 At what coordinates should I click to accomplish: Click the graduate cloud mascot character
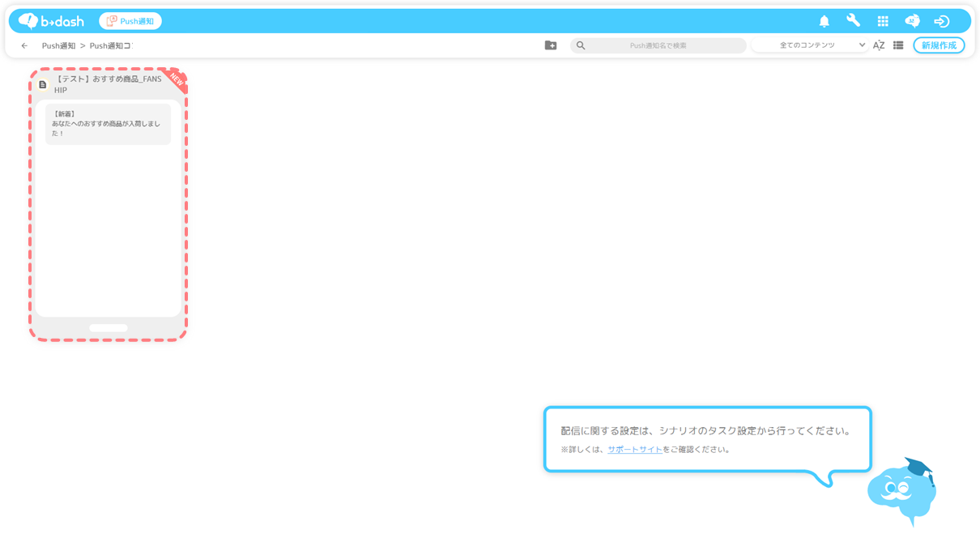coord(902,491)
